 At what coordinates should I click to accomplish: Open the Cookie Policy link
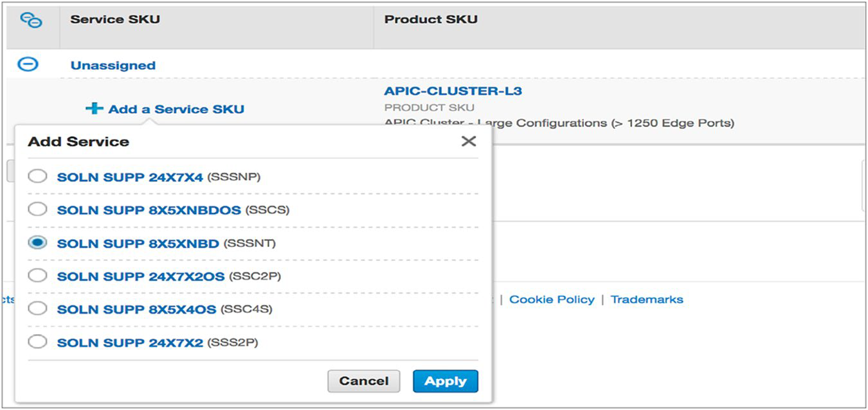[551, 299]
